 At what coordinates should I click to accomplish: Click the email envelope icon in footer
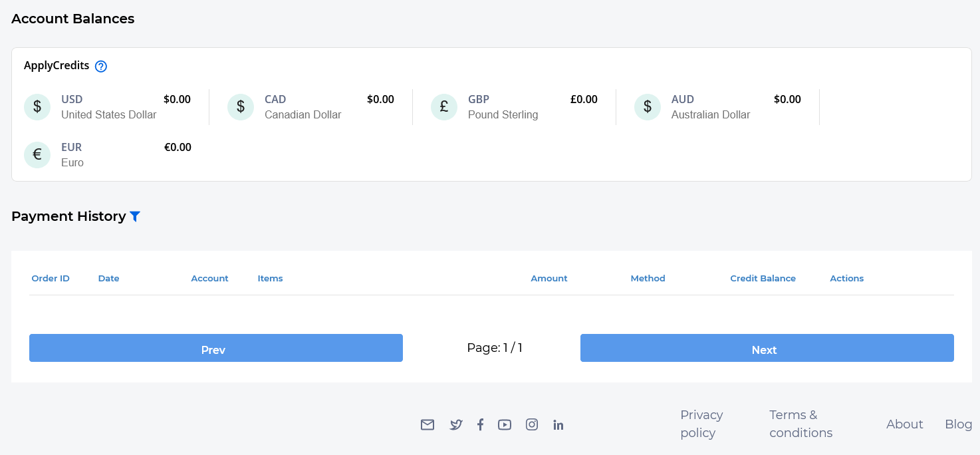[428, 424]
